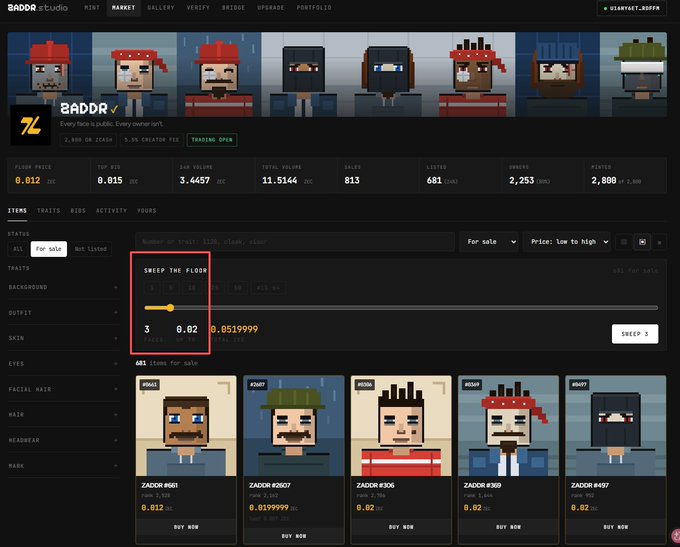Select the large card view icon
Viewport: 680px width, 547px height.
point(642,242)
